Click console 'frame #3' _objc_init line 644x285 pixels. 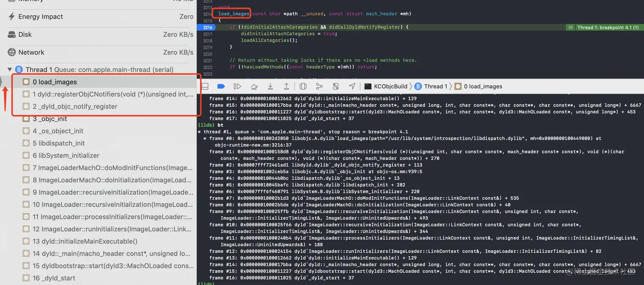click(x=316, y=171)
